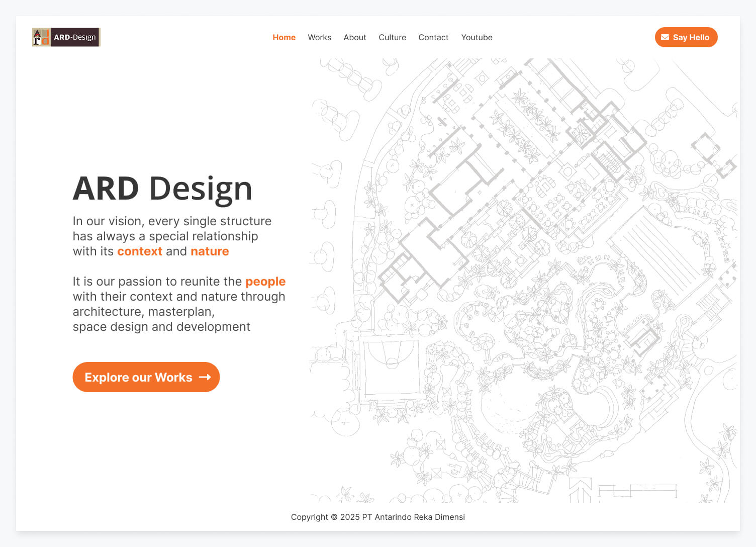Click the ARD Design main heading
The image size is (756, 547).
point(162,189)
